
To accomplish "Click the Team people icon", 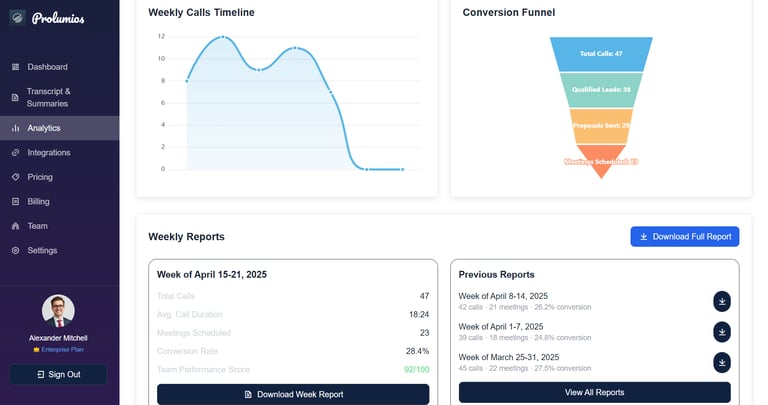I will point(15,226).
